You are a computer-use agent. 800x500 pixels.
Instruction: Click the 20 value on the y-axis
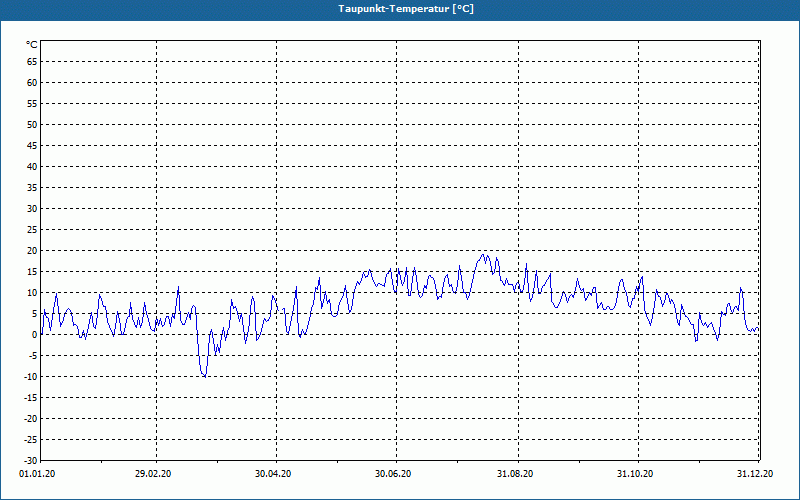point(32,251)
